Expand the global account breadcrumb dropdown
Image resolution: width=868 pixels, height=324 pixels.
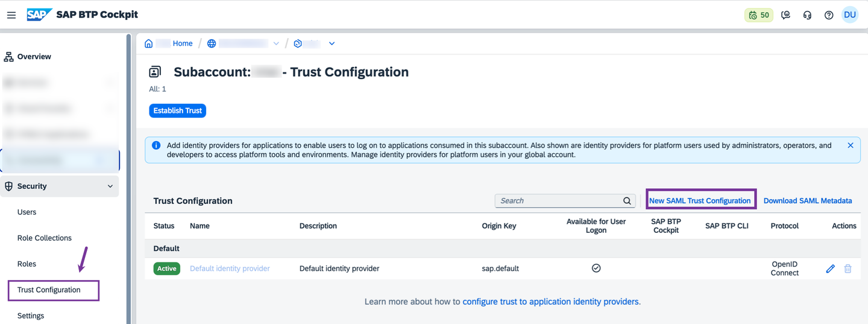tap(276, 43)
